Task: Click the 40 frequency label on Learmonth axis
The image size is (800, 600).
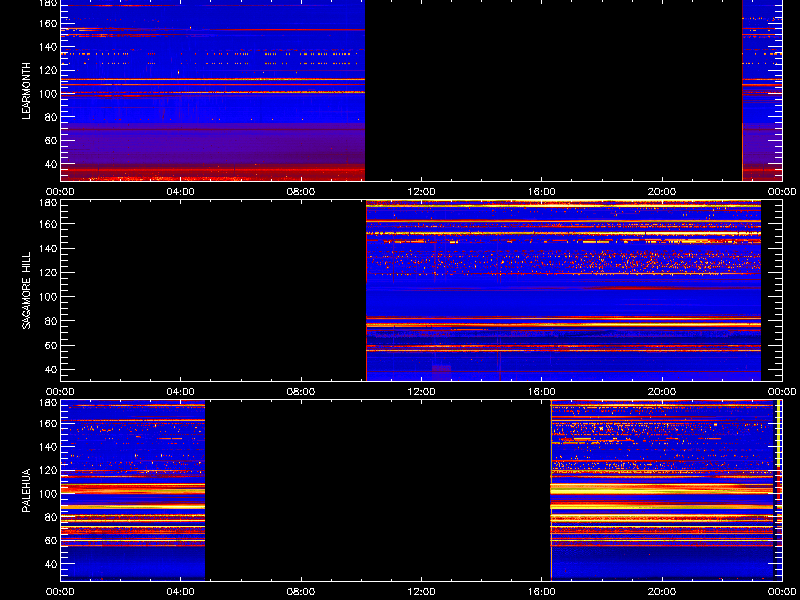Action: 53,164
